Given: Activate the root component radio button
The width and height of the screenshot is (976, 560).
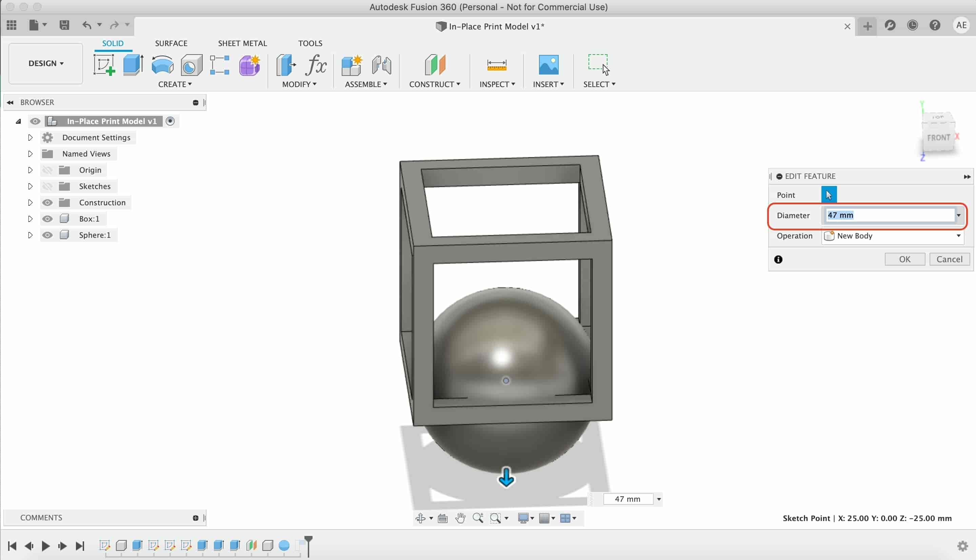Looking at the screenshot, I should pyautogui.click(x=170, y=121).
